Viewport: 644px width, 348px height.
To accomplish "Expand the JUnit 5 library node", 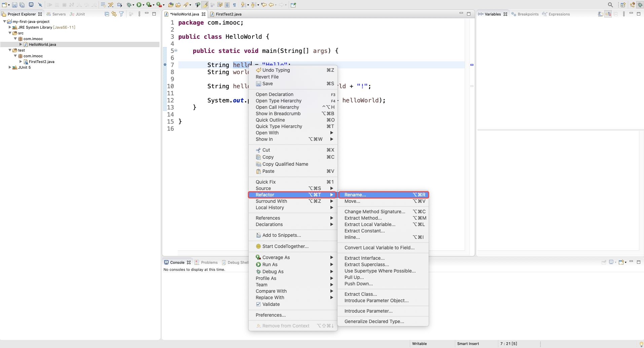I will coord(10,67).
